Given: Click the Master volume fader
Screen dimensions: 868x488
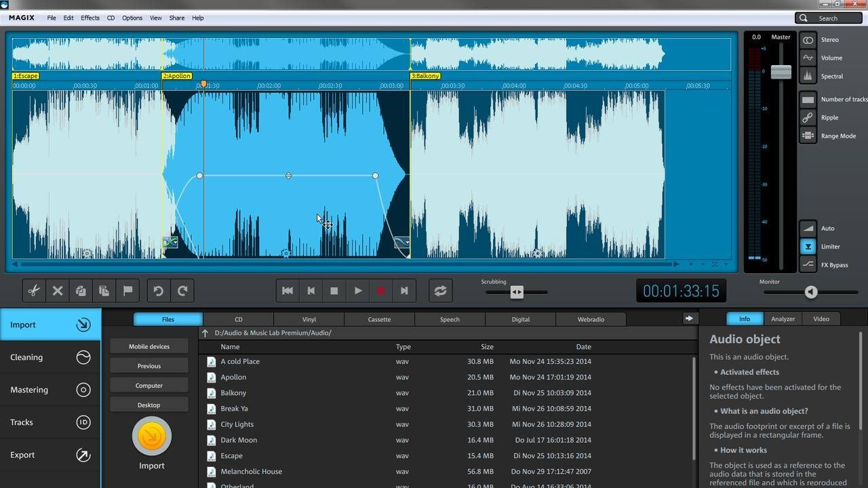Looking at the screenshot, I should pos(781,72).
